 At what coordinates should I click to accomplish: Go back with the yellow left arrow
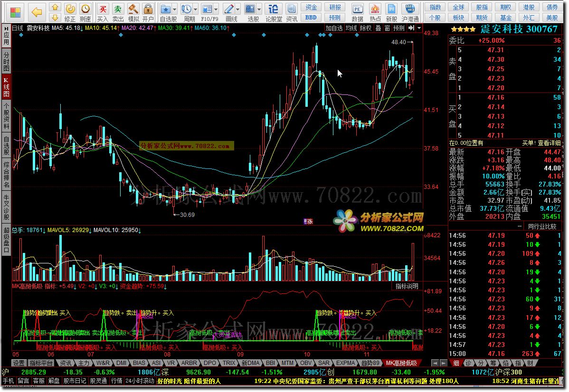[x=37, y=12]
